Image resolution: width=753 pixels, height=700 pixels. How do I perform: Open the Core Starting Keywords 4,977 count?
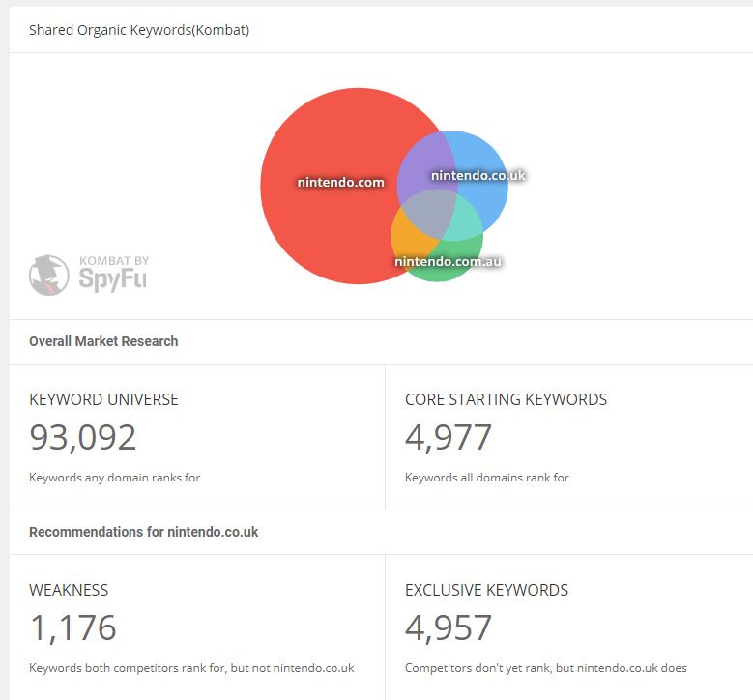pos(449,438)
